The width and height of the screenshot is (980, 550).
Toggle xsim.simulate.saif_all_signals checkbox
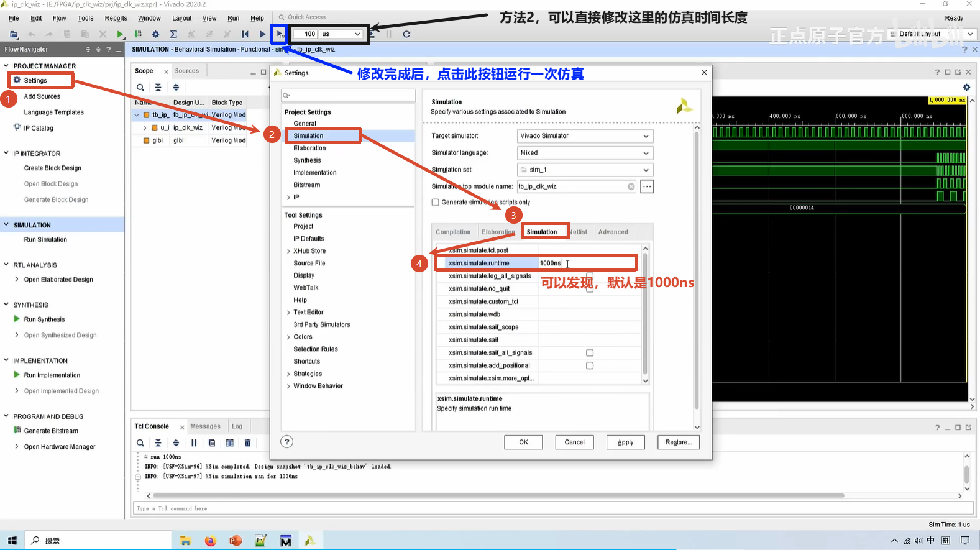(590, 353)
